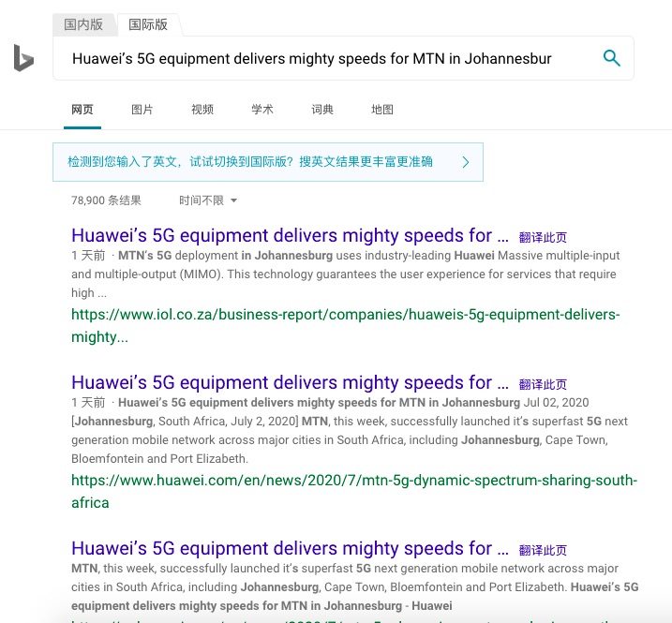Click the snippet text mentioning Jul 02, 2020
The width and height of the screenshot is (672, 623).
click(350, 431)
